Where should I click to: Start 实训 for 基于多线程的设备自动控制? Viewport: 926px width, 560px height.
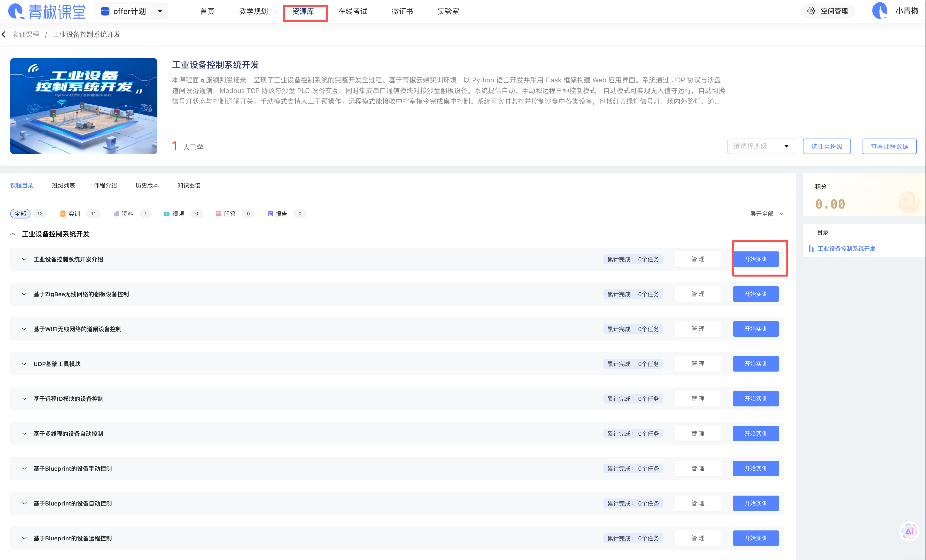tap(755, 434)
